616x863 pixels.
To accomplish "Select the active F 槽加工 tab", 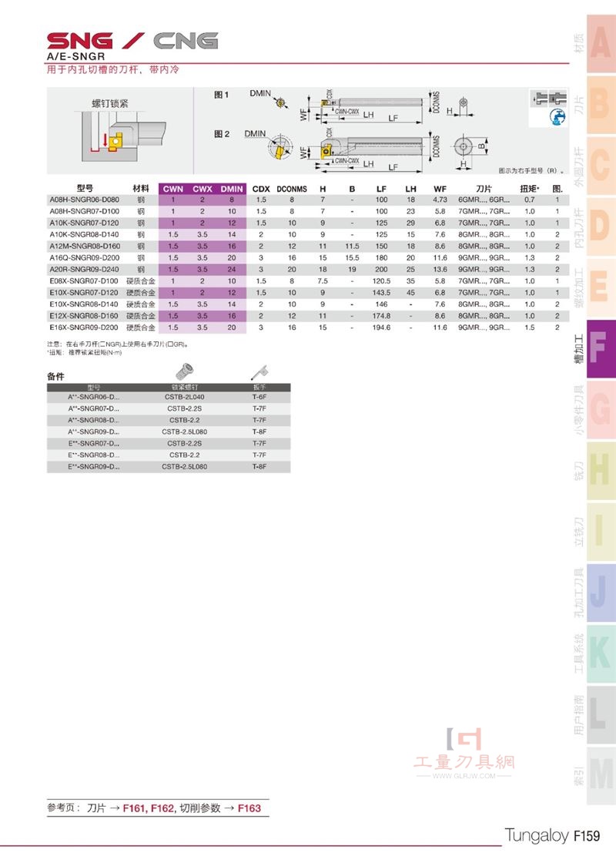I will [x=600, y=349].
